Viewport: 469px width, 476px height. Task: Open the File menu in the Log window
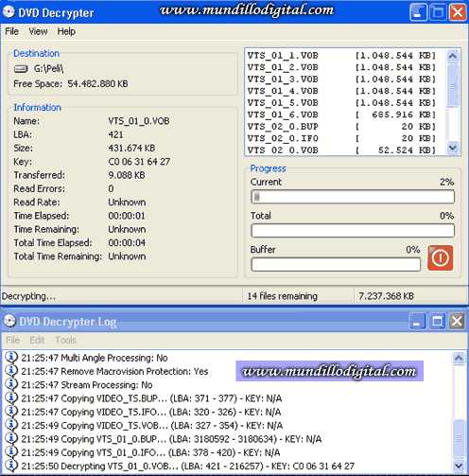(x=13, y=340)
